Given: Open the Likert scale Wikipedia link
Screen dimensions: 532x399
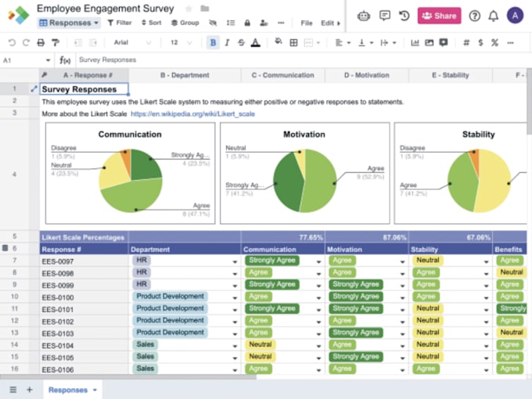Looking at the screenshot, I should (192, 114).
